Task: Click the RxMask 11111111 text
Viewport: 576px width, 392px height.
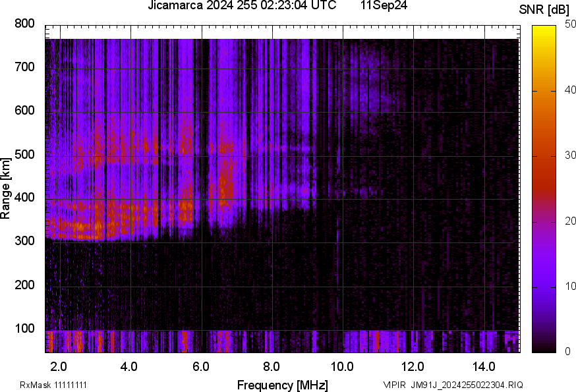Action: pyautogui.click(x=53, y=385)
